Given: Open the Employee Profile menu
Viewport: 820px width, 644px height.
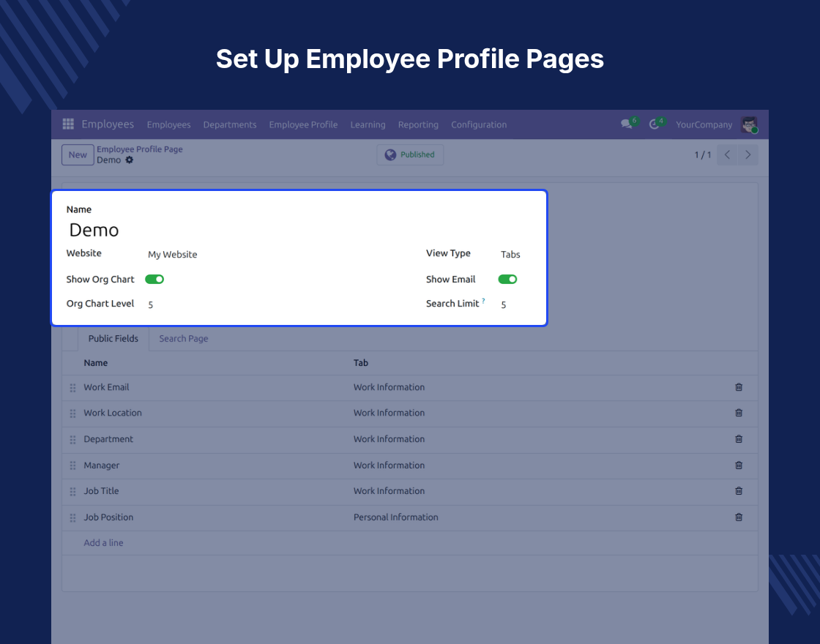Looking at the screenshot, I should (303, 124).
